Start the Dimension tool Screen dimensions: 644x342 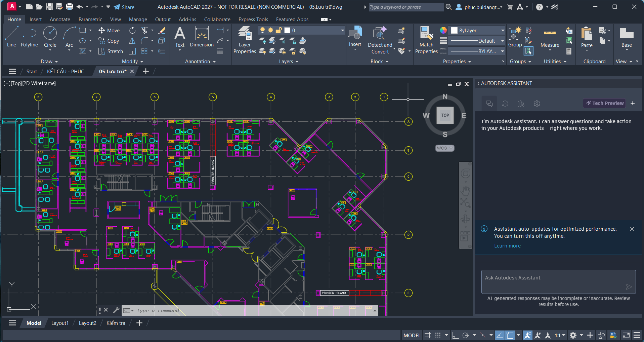point(202,37)
